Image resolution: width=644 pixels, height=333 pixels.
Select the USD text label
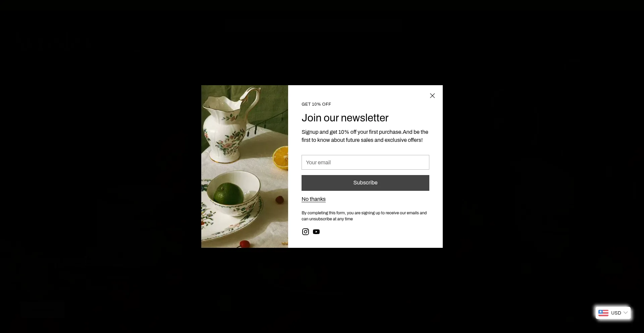(616, 313)
